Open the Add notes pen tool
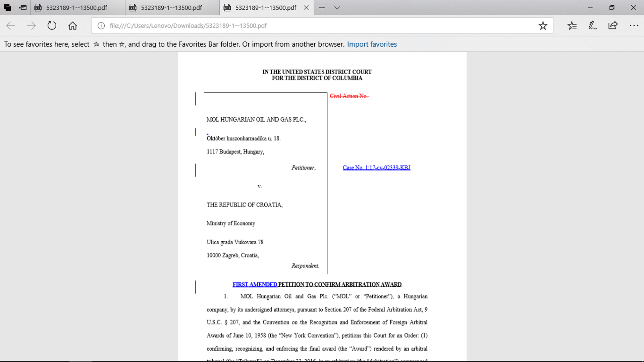The width and height of the screenshot is (644, 362). [x=592, y=26]
